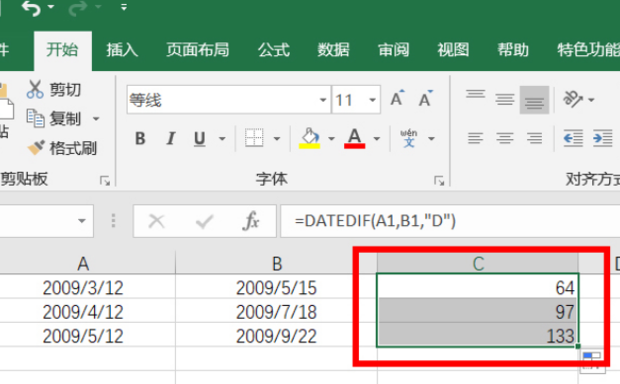
Task: Click the font name box 等线
Action: click(223, 100)
